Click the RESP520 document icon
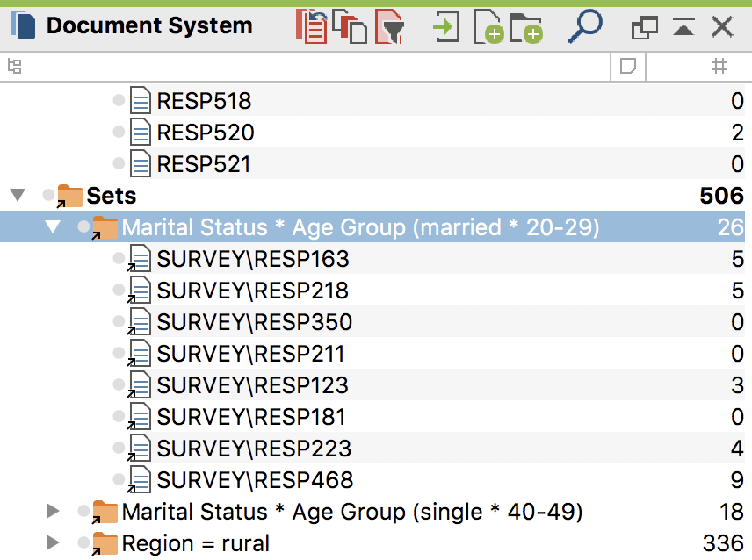This screenshot has height=560, width=752. [140, 133]
